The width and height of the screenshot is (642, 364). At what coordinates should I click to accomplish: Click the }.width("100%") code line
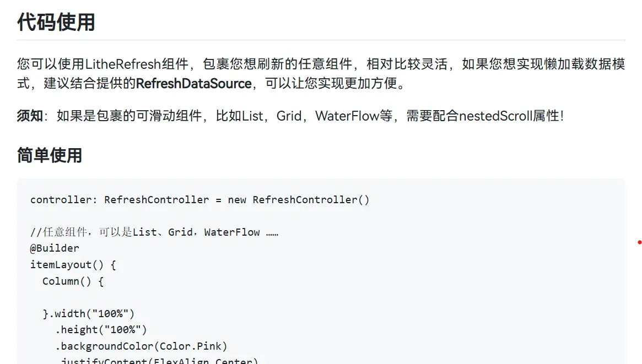(88, 314)
